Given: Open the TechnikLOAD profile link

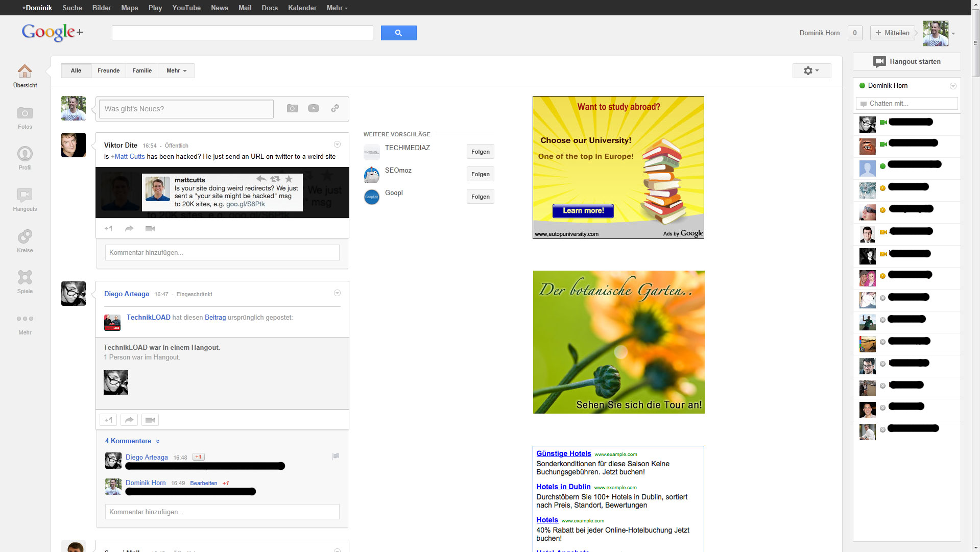Looking at the screenshot, I should pyautogui.click(x=149, y=317).
